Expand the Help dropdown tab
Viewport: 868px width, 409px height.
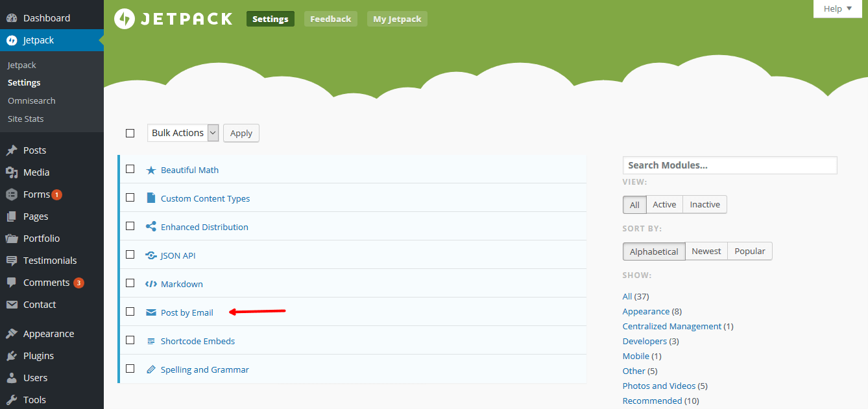pyautogui.click(x=838, y=8)
